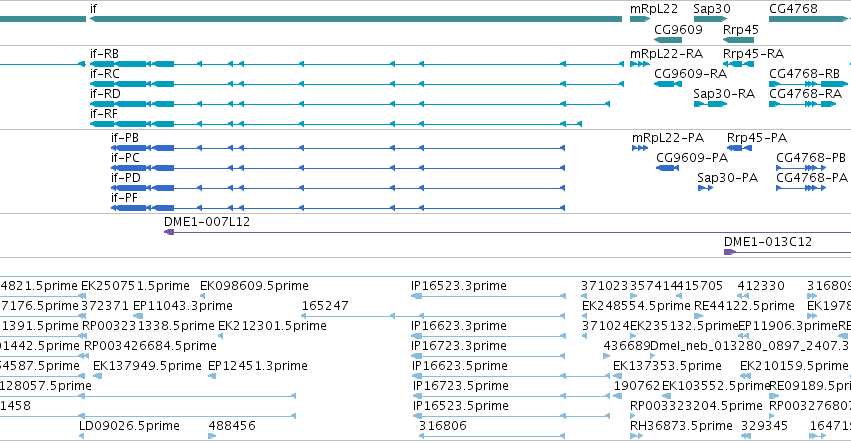
Task: Click the CG9609 gene glyph
Action: [668, 40]
